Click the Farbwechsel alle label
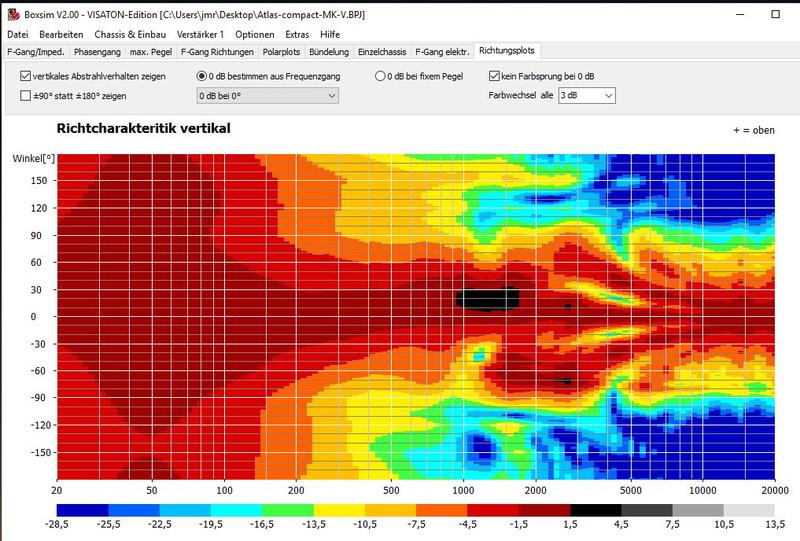Image resolution: width=800 pixels, height=541 pixels. (520, 95)
